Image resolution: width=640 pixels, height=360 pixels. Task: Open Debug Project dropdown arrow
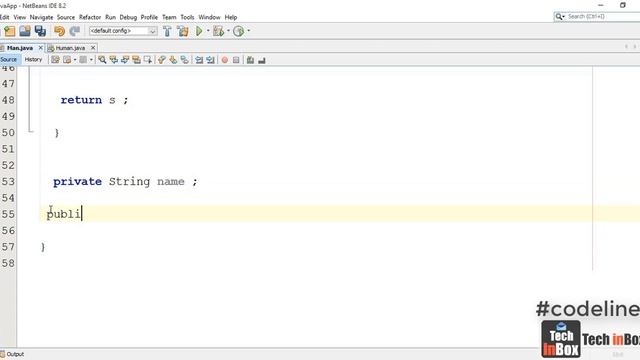[x=228, y=31]
